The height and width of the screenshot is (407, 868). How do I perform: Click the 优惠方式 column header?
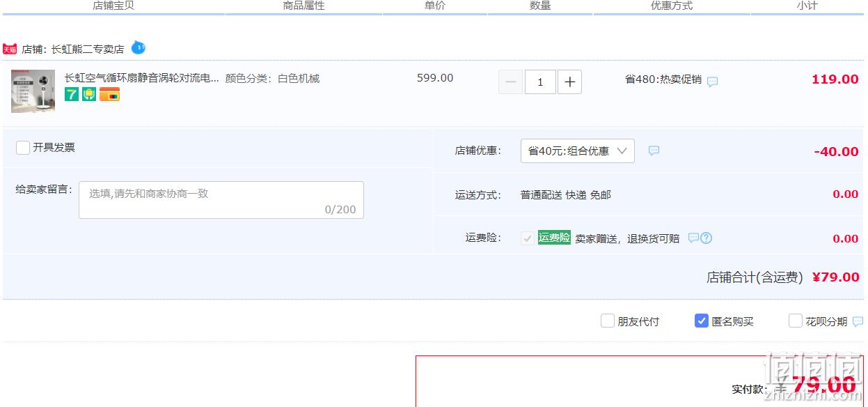(x=672, y=6)
